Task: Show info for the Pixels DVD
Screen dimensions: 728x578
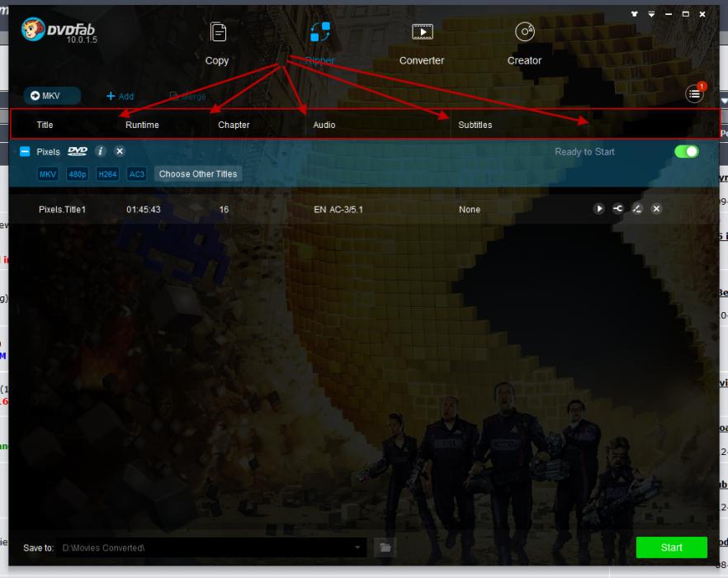Action: point(101,151)
